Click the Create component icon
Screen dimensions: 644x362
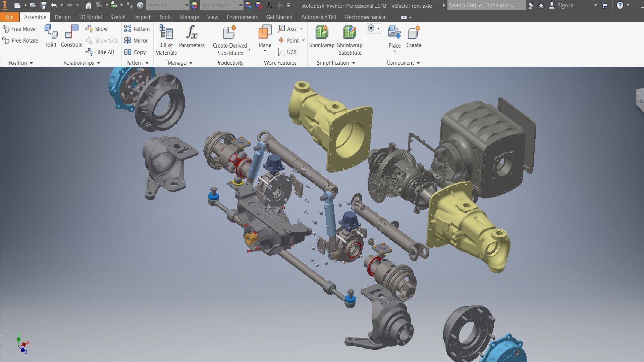pyautogui.click(x=414, y=33)
